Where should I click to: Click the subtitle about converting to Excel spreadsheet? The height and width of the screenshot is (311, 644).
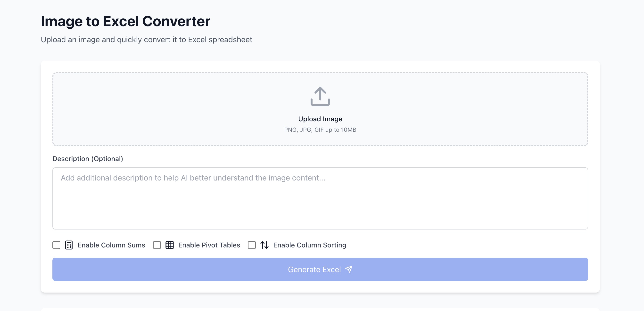[147, 40]
